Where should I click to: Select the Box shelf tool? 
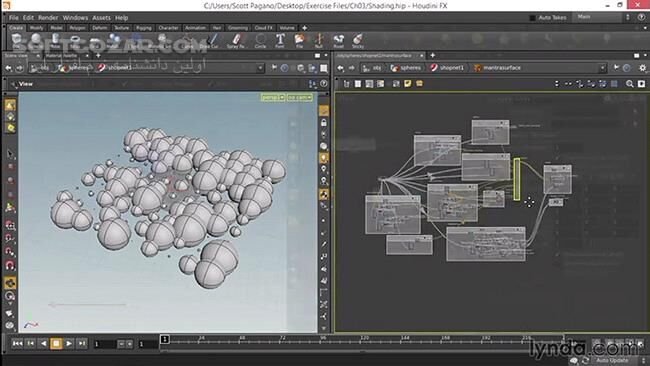click(x=17, y=41)
